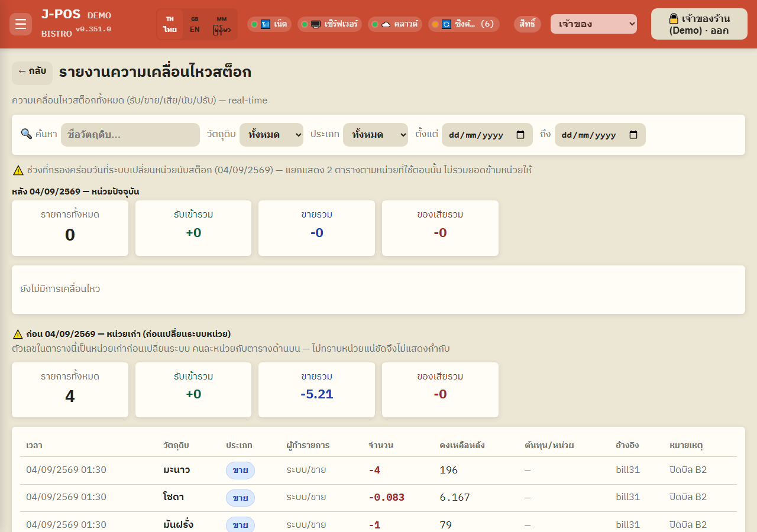Switch language to Myanmar (MM)
This screenshot has width=757, height=532.
coord(222,24)
